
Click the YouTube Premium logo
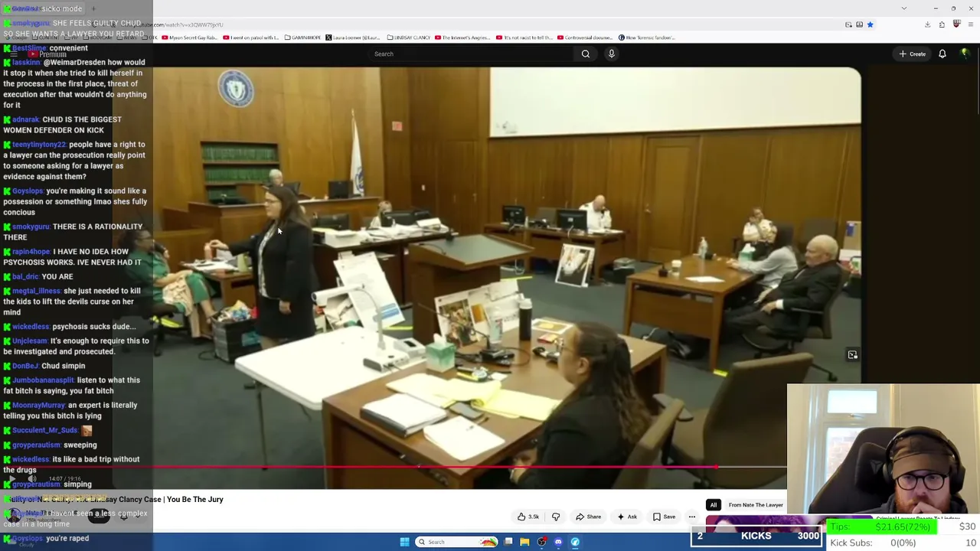(47, 54)
